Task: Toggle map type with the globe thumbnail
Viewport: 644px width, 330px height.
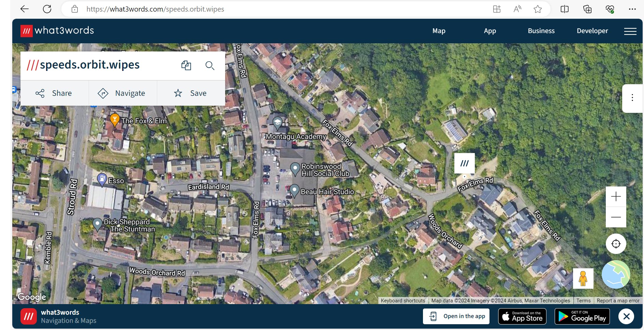Action: click(x=616, y=274)
